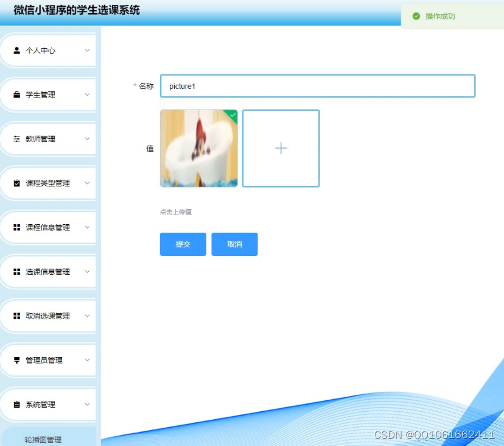Viewport: 504px width, 446px height.
Task: Click the plus box to upload new image
Action: pyautogui.click(x=281, y=148)
